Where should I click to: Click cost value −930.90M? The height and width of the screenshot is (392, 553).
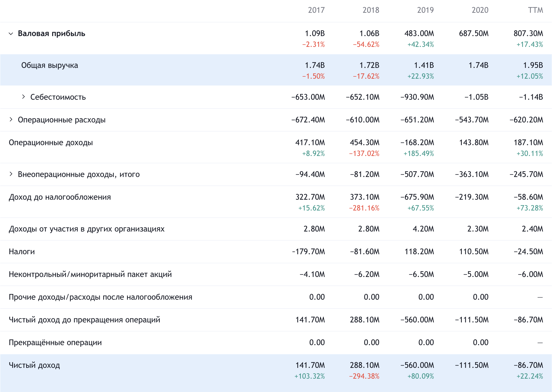[417, 97]
